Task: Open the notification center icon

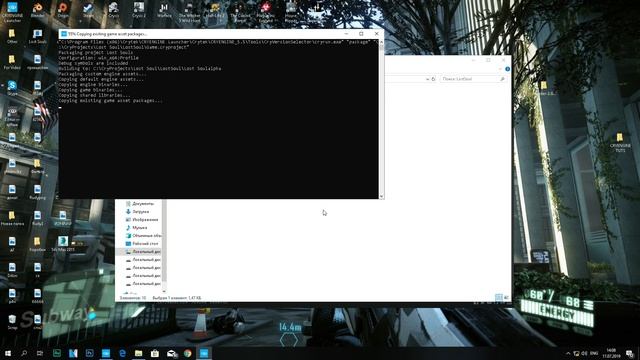Action: click(x=629, y=353)
